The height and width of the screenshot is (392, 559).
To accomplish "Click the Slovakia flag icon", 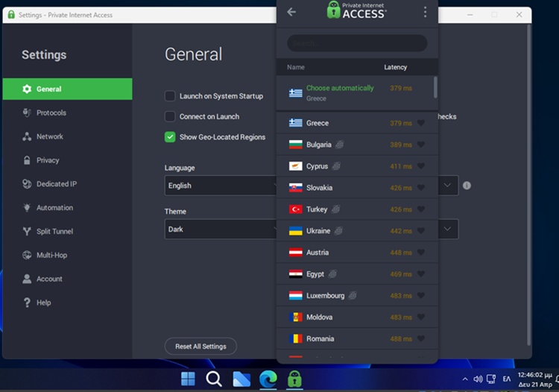I will click(x=296, y=188).
